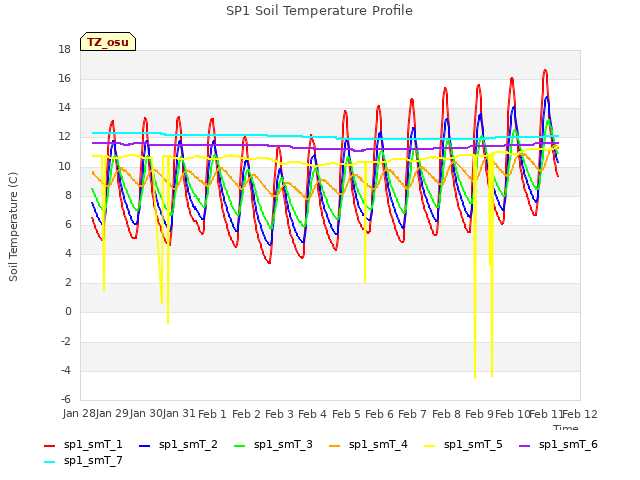Click the Feb 7 x-axis tick label

pyautogui.click(x=412, y=414)
